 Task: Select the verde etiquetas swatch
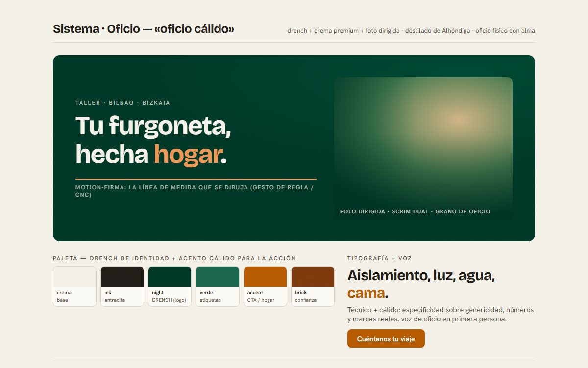pos(218,287)
